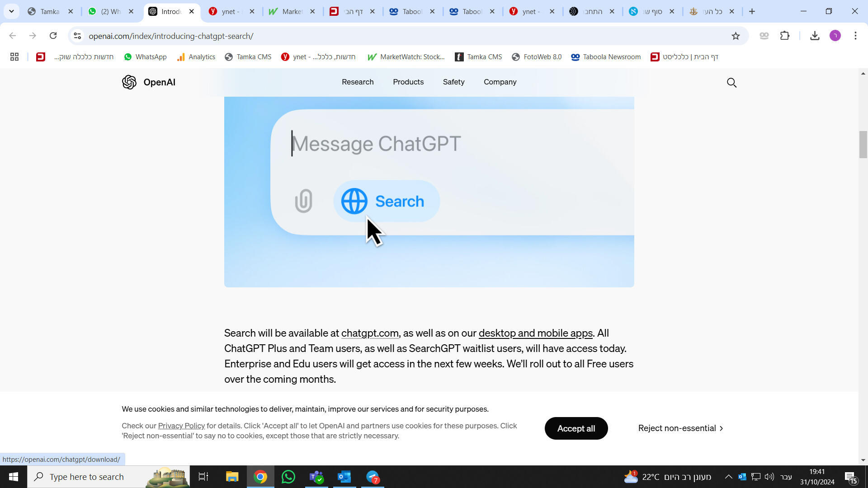Expand the browser tab list dropdown

pos(10,11)
